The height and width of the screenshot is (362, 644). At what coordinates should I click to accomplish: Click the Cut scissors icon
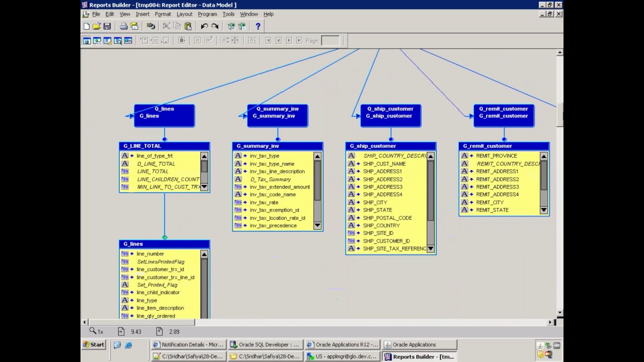167,26
